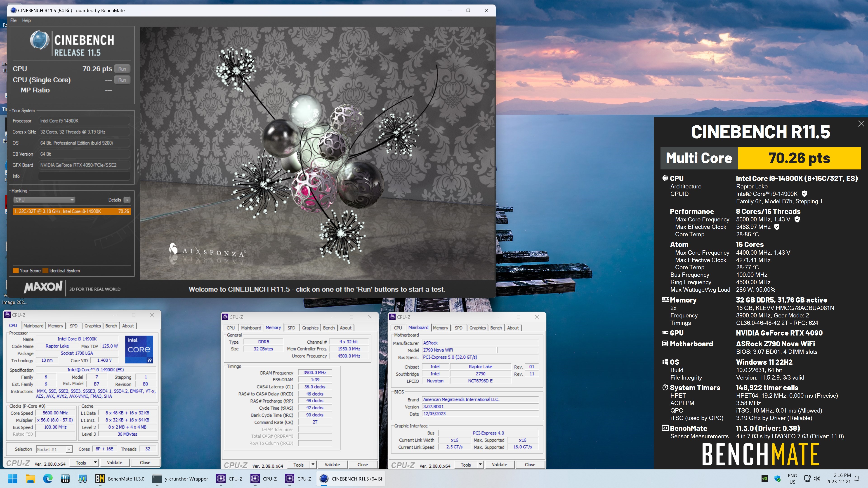Click Model field Z790 Nova WiFi
Viewport: 868px width, 488px height.
pos(459,350)
